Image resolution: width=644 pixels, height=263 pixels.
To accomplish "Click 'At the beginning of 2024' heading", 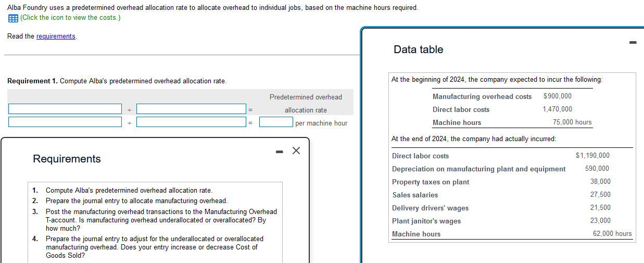I will [497, 80].
